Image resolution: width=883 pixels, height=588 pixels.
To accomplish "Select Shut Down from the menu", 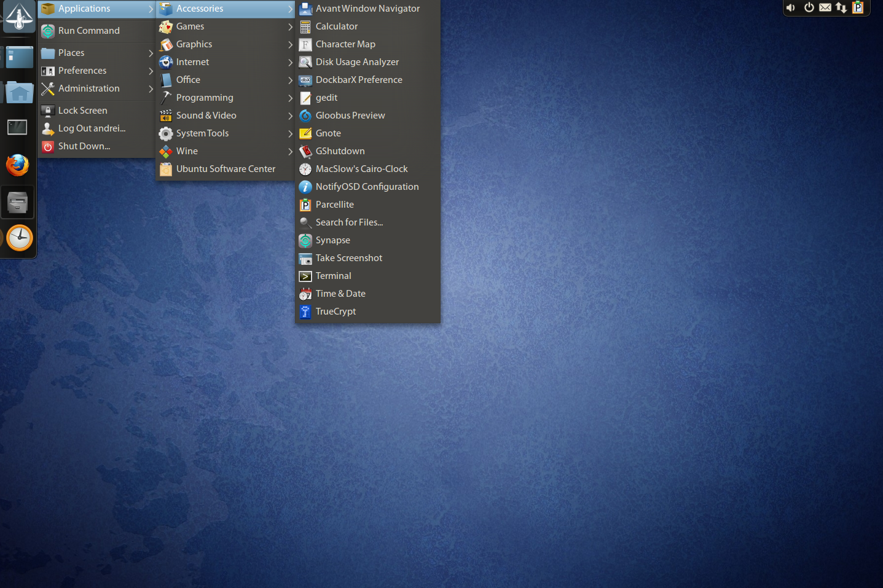I will (x=83, y=146).
